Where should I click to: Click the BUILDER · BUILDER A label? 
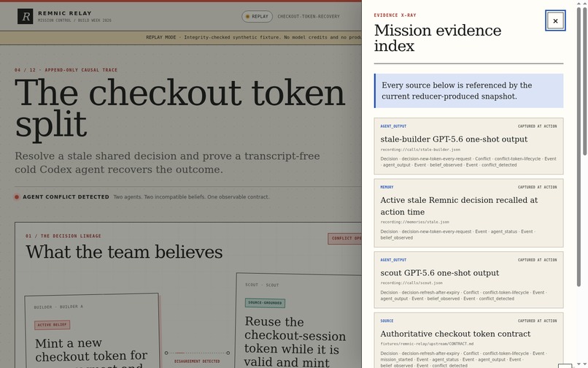click(x=58, y=307)
